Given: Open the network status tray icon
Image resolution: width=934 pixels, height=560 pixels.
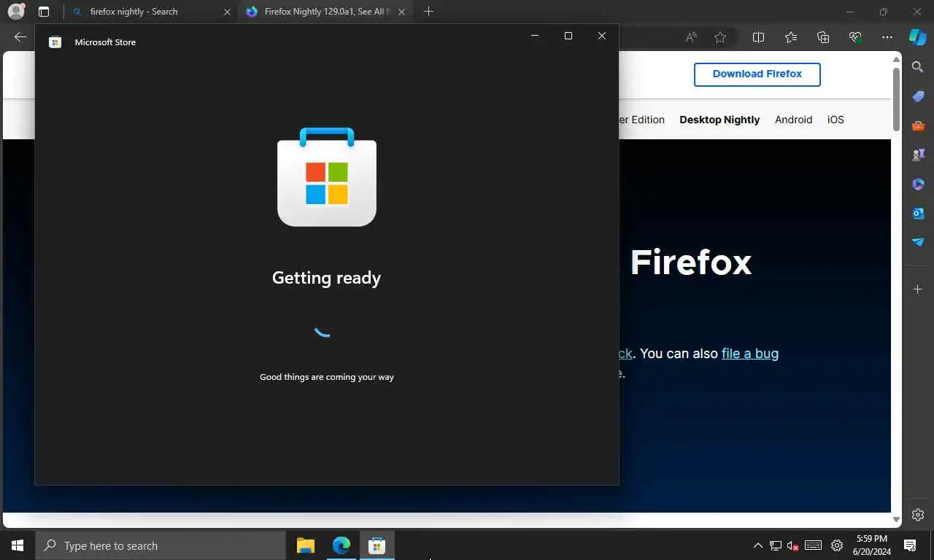Looking at the screenshot, I should pyautogui.click(x=776, y=545).
